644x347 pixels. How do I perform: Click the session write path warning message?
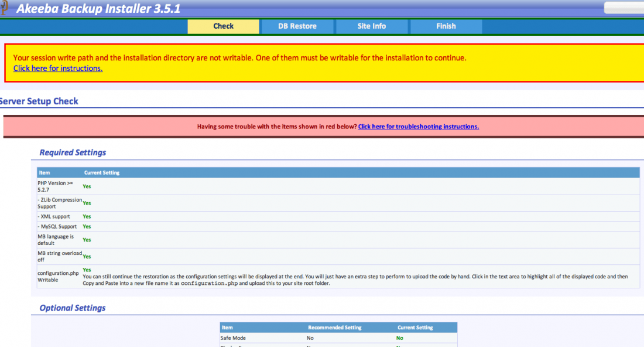coord(240,58)
